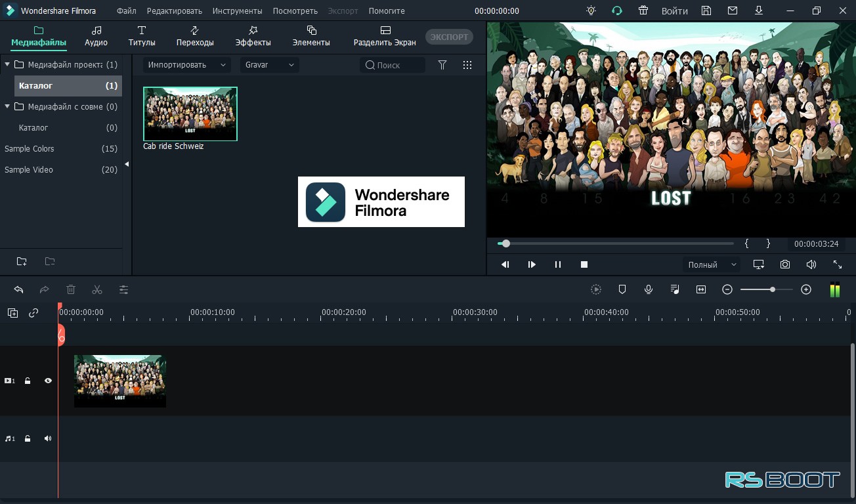
Task: Mute audio track 1 speaker
Action: tap(48, 438)
